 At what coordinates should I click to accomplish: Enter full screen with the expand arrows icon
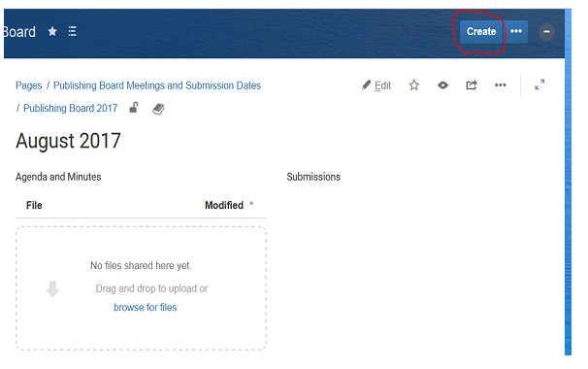539,84
